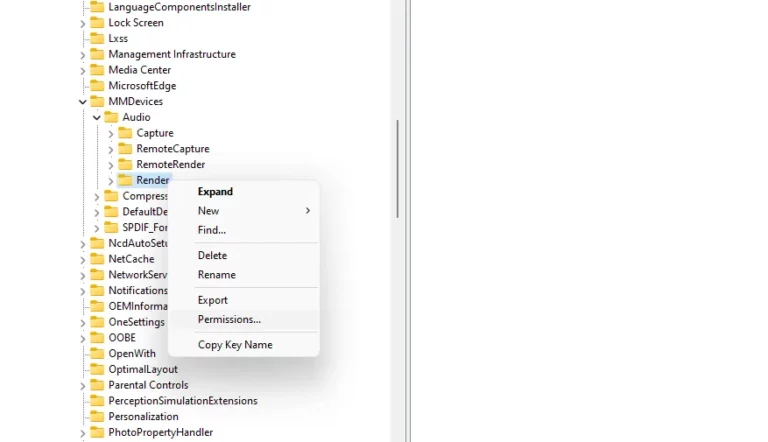Click the PhotoPropertyHandler folder icon
Screen dimensions: 768x442
pyautogui.click(x=97, y=432)
